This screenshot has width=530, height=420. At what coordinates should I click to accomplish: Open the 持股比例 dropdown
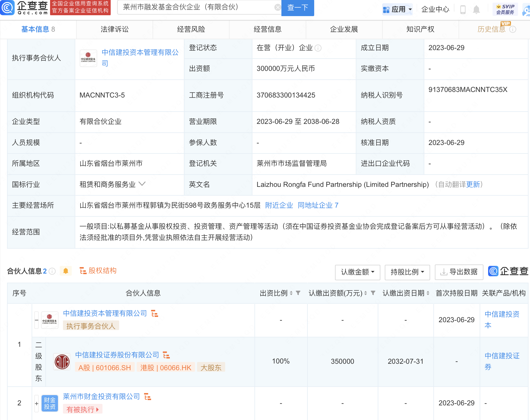(x=407, y=272)
